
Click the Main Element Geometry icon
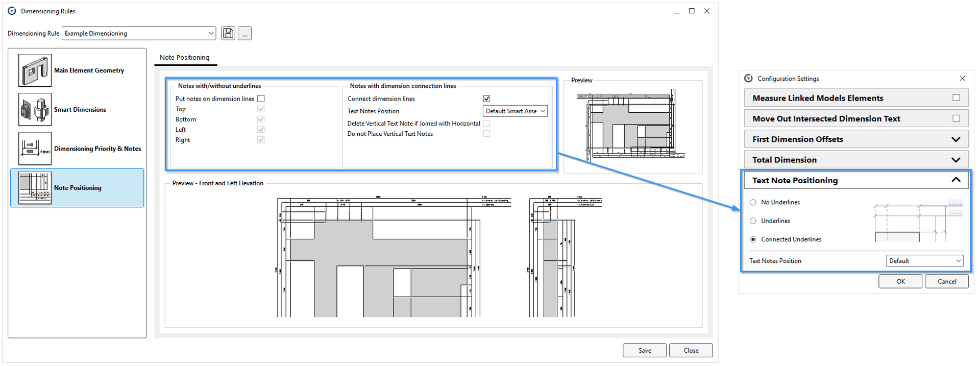point(35,70)
